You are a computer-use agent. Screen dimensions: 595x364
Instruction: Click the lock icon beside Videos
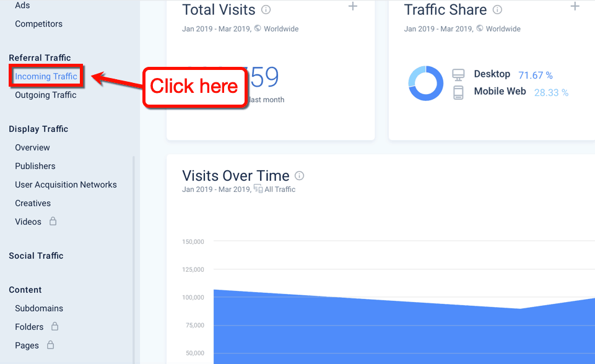click(x=53, y=221)
